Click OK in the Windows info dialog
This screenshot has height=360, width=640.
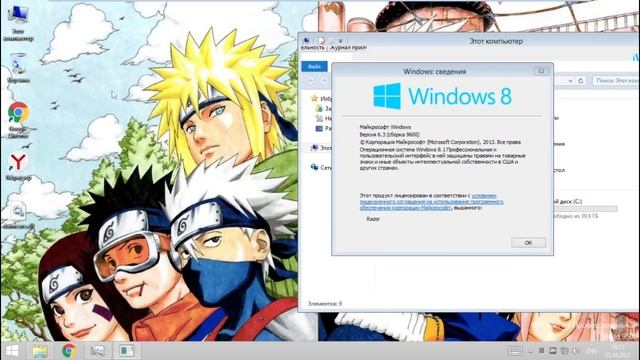528,243
